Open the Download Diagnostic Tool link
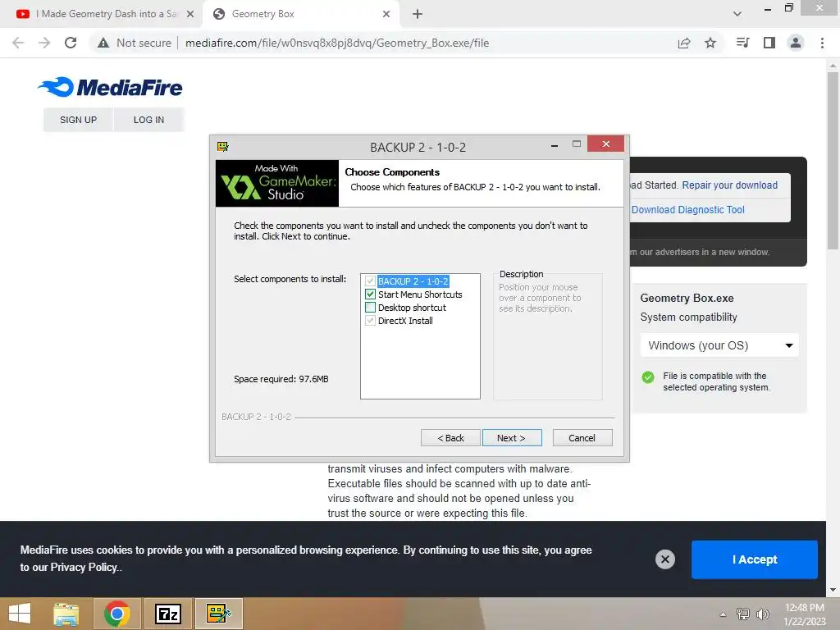The image size is (840, 630). (x=688, y=209)
